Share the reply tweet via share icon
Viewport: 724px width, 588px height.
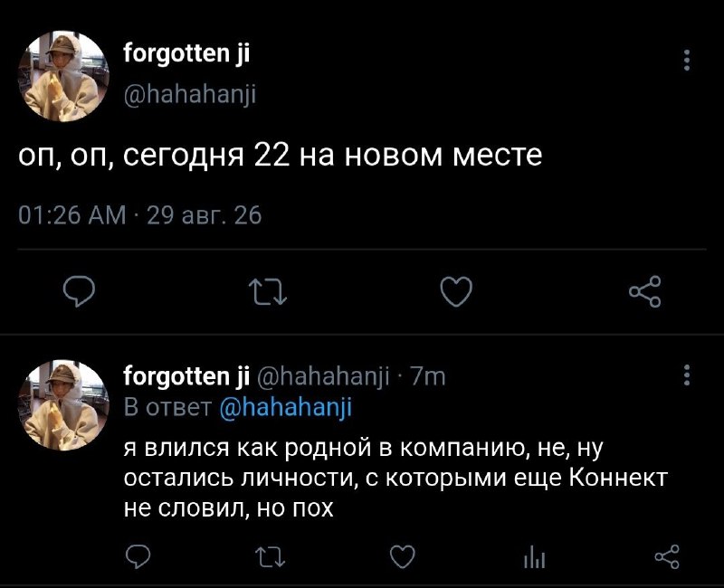point(667,556)
